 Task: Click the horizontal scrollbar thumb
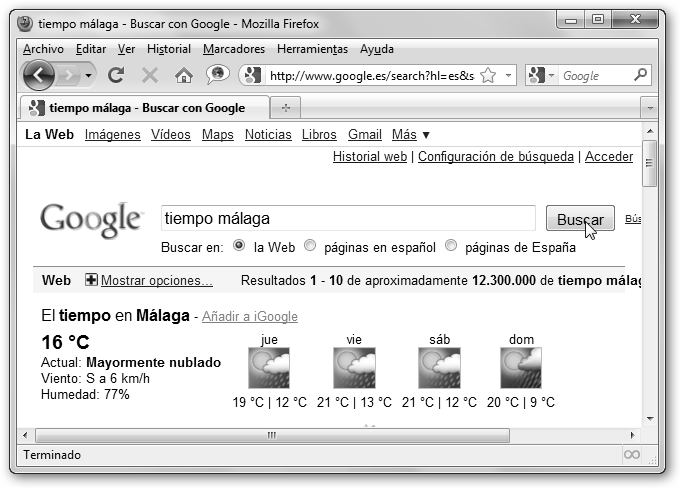(271, 435)
